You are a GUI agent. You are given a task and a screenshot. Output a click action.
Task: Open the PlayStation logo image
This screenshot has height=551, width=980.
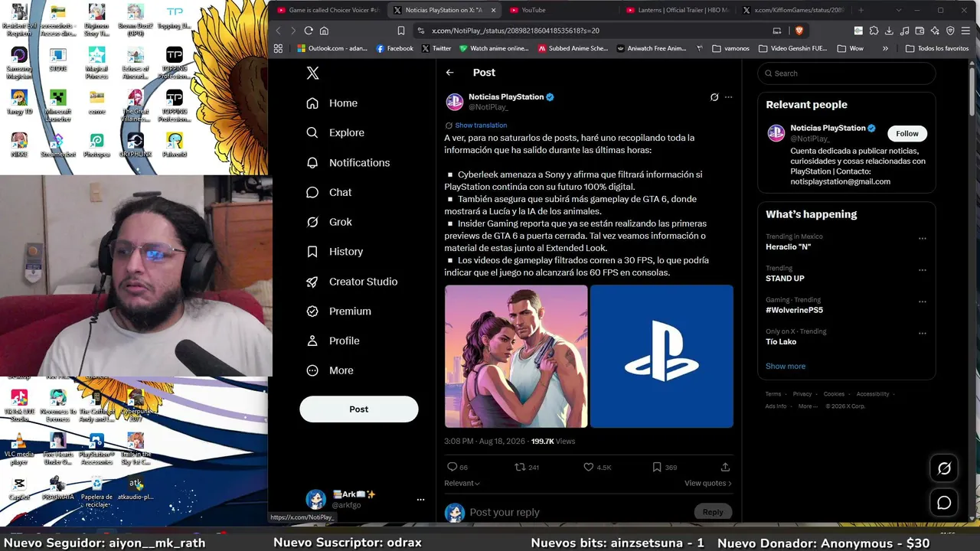click(661, 356)
